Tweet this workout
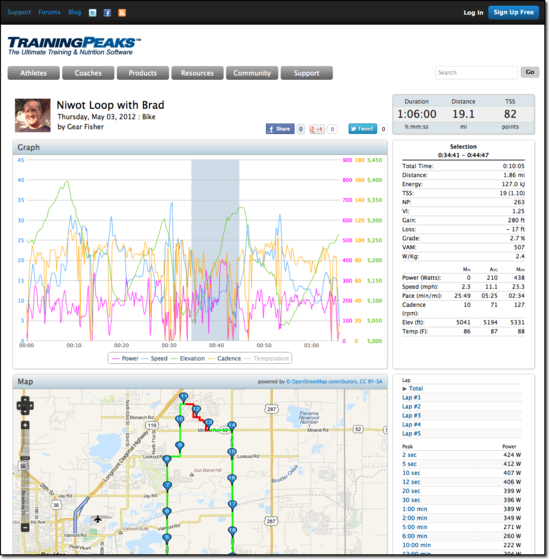The image size is (550, 560). 362,129
